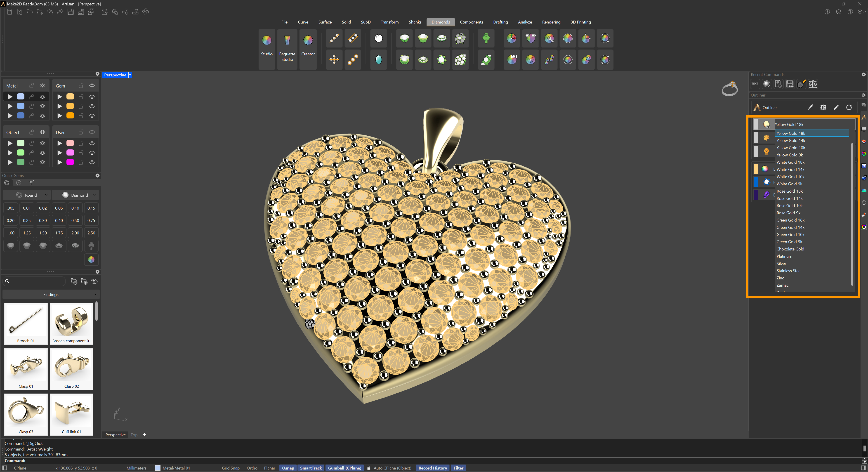Select Green Gold 10k from the list
Screen dimensions: 868x472
(x=790, y=234)
